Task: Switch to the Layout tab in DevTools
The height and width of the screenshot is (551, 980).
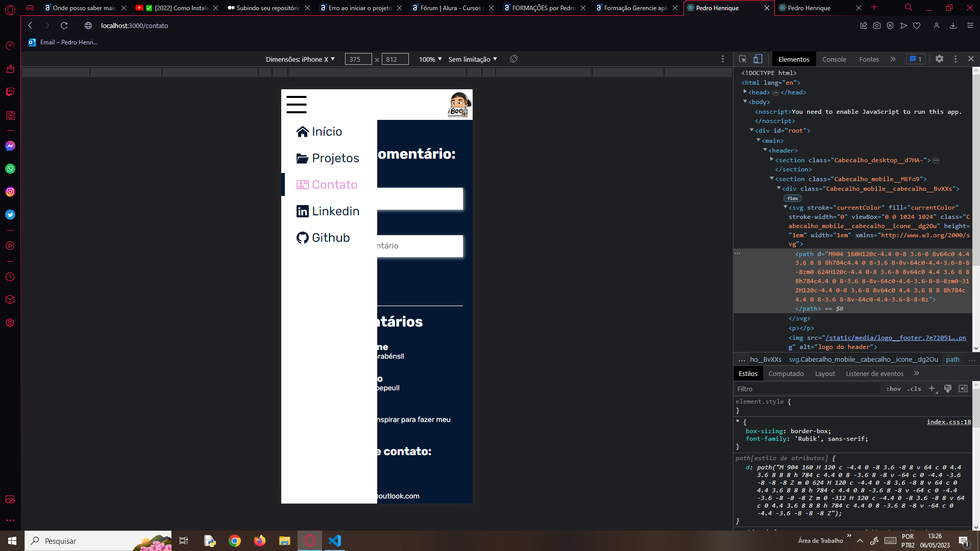Action: point(824,373)
